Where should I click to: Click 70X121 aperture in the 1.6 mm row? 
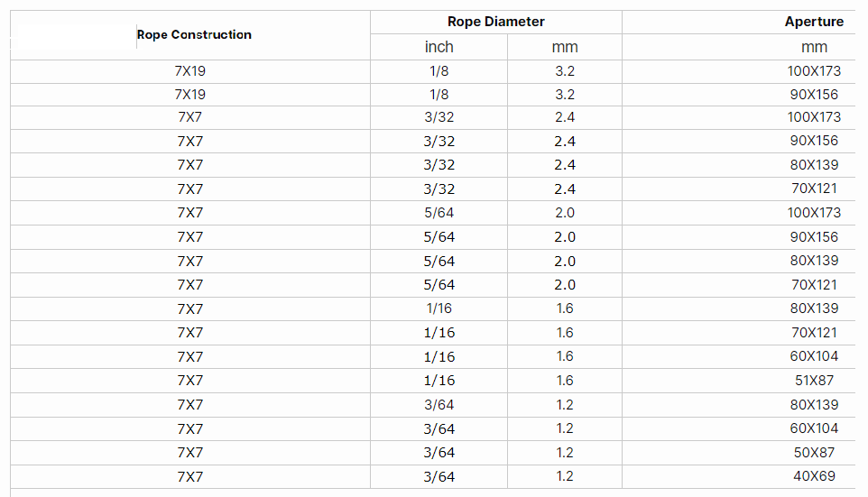click(814, 333)
